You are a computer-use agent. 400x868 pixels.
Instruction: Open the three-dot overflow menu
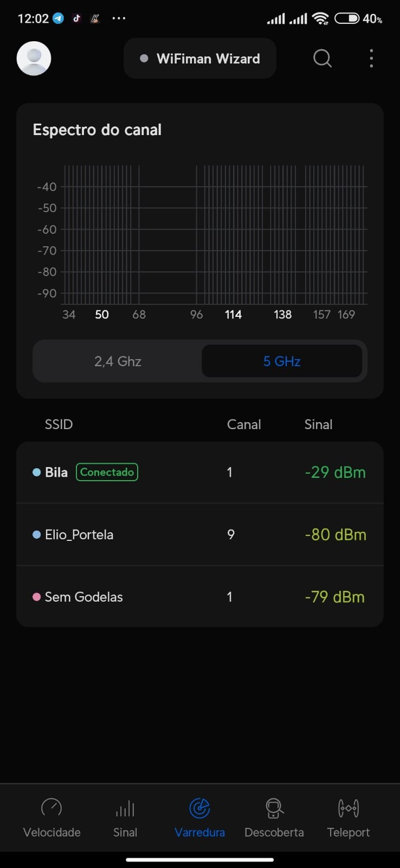tap(371, 58)
